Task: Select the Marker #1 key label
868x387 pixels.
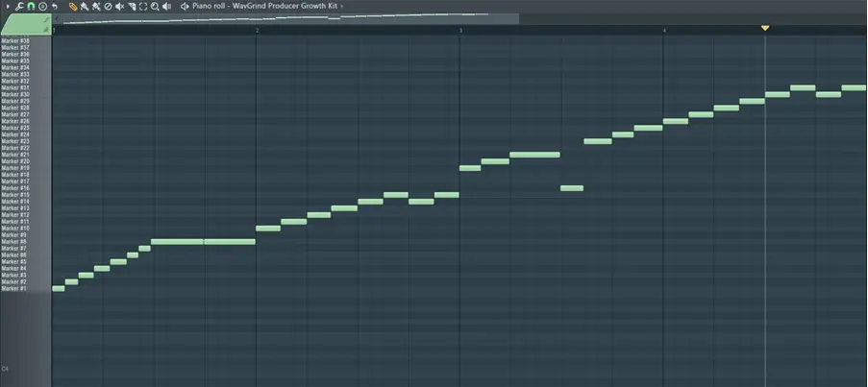Action: click(14, 289)
